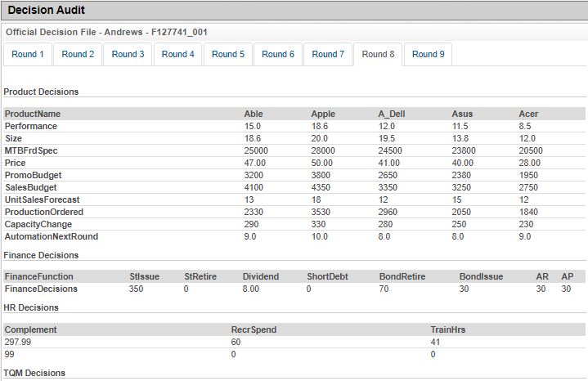Click the Dividend value 8.00
Screen dimensions: 588x381
[251, 289]
